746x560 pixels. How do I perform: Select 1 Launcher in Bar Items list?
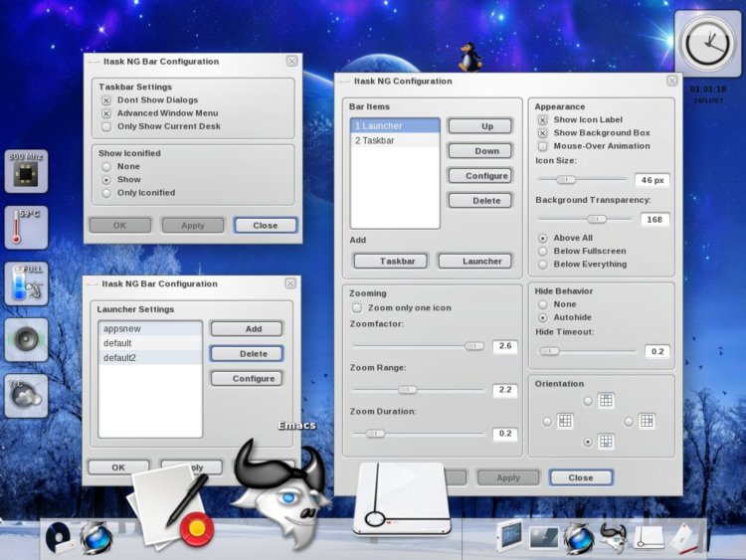click(x=395, y=126)
